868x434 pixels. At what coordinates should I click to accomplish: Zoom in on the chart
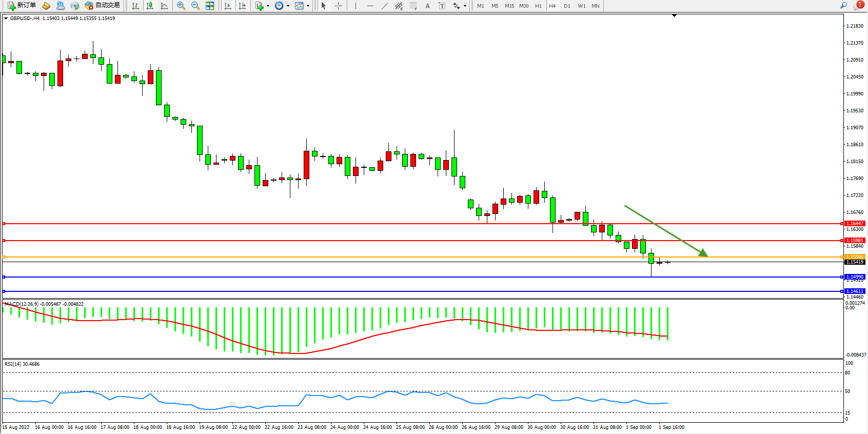click(x=181, y=6)
